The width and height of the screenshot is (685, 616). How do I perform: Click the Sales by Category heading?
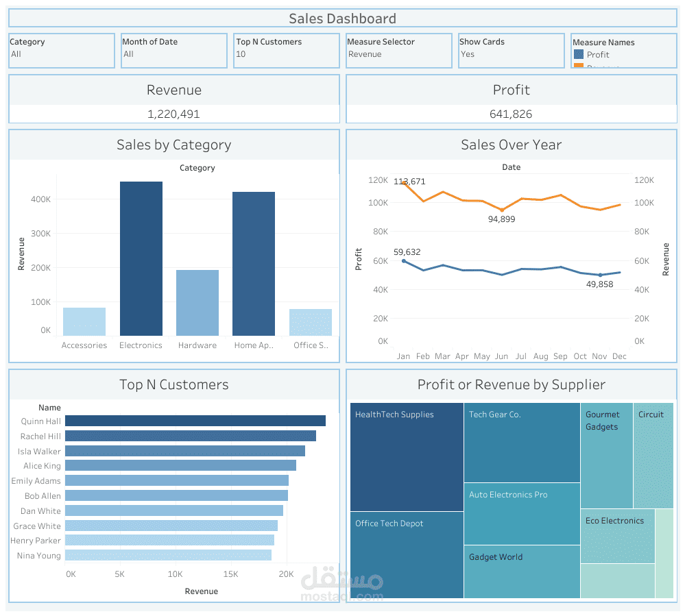[x=174, y=145]
